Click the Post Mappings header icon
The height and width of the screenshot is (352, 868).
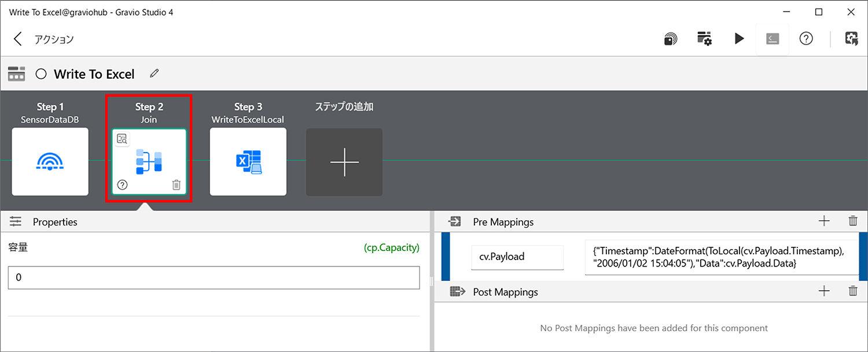pos(457,292)
